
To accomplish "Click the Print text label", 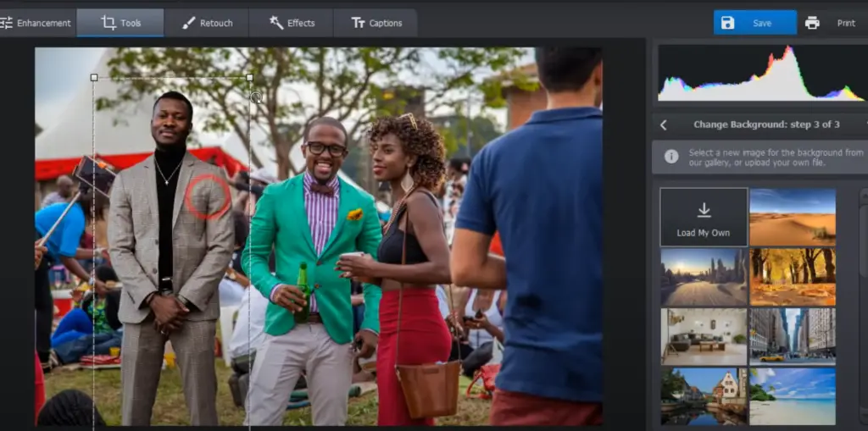I will pos(846,23).
